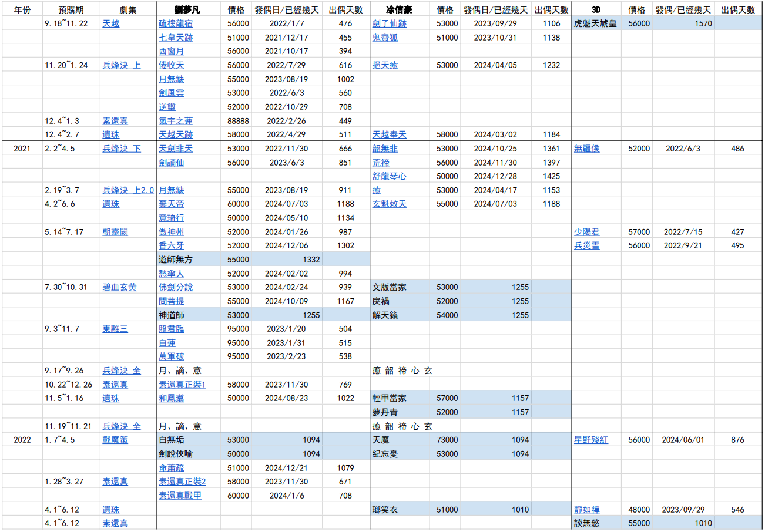Click the 荒禘 link
The width and height of the screenshot is (765, 532).
[381, 163]
